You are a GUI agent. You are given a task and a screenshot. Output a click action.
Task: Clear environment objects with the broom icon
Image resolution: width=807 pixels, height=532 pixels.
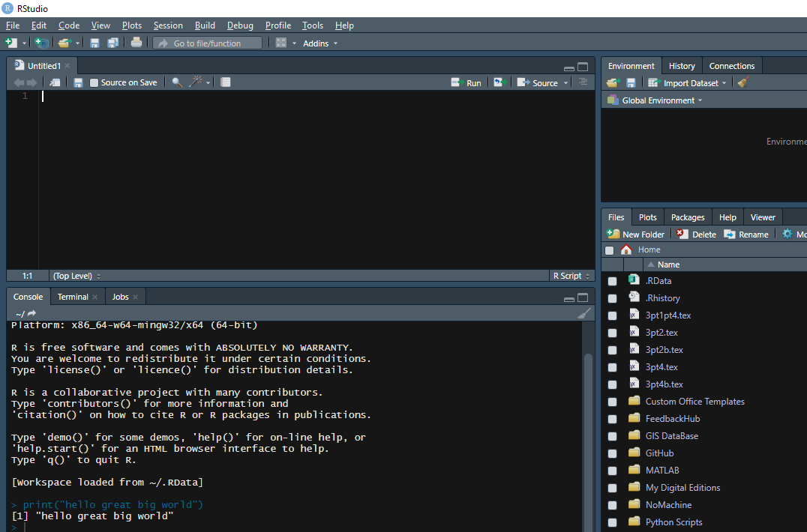[742, 82]
